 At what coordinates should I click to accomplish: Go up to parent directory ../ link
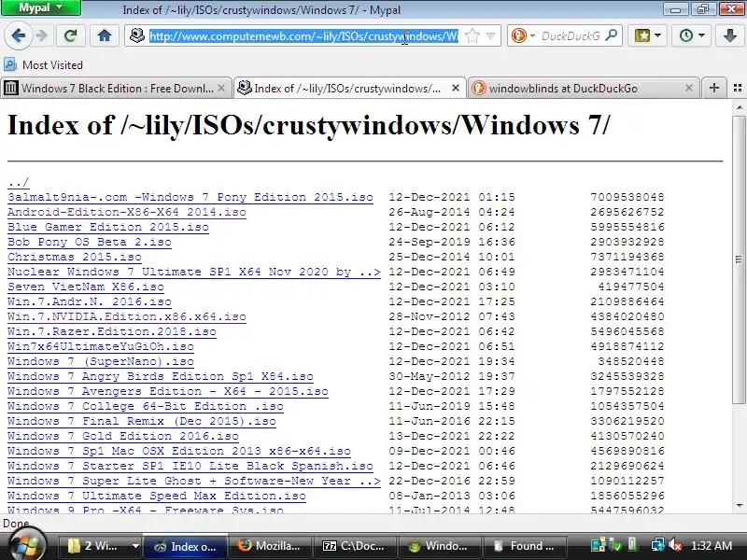coord(18,182)
